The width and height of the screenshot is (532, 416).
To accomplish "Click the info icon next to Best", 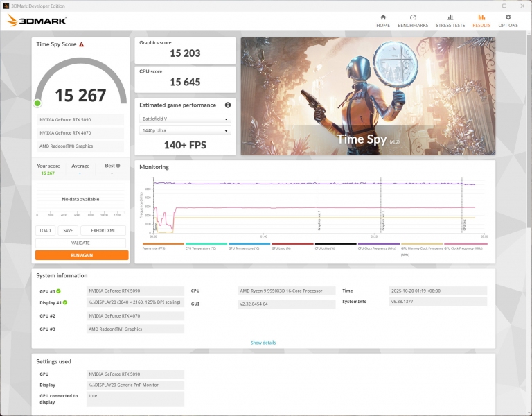I will point(118,166).
